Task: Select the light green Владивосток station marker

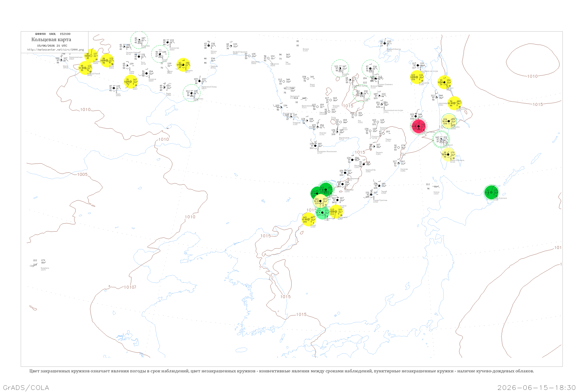Action: [322, 212]
